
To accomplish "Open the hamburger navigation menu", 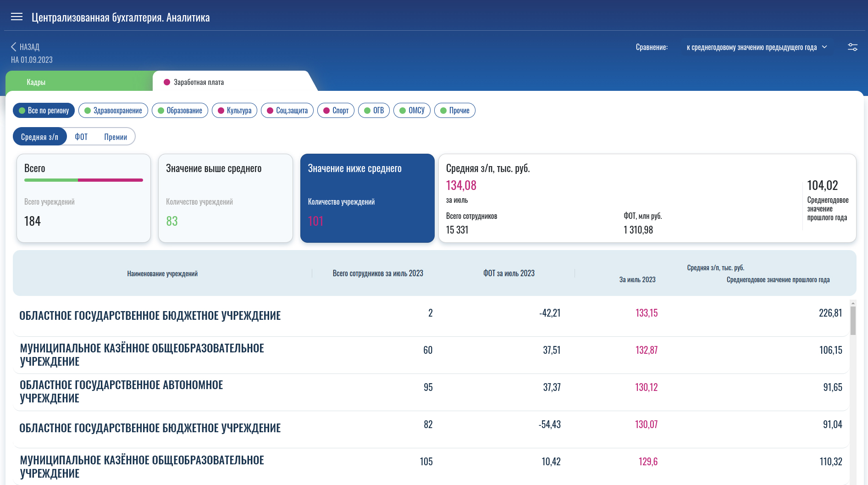I will (17, 17).
